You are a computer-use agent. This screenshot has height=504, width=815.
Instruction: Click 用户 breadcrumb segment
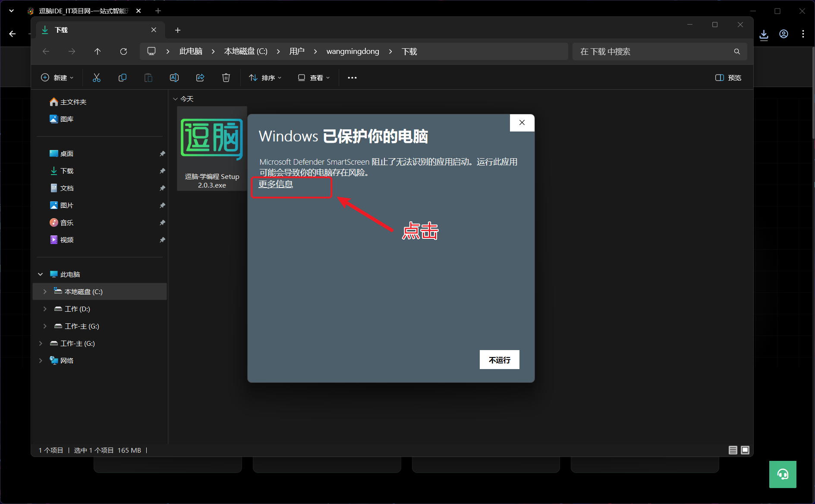[297, 51]
